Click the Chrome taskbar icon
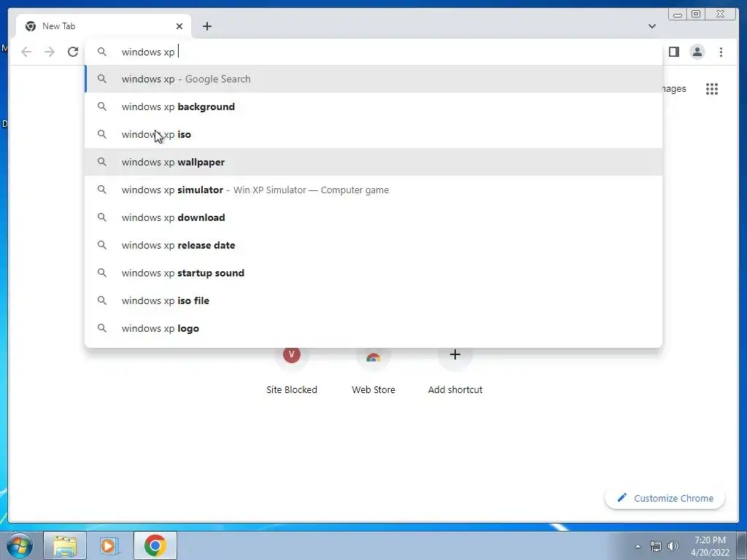747x560 pixels. (155, 545)
